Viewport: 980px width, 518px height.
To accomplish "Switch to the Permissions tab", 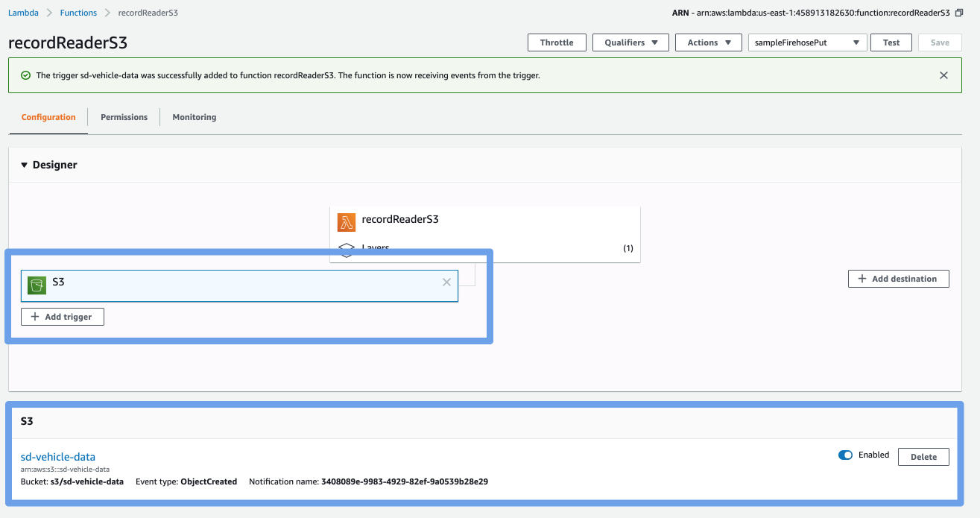I will click(x=124, y=117).
